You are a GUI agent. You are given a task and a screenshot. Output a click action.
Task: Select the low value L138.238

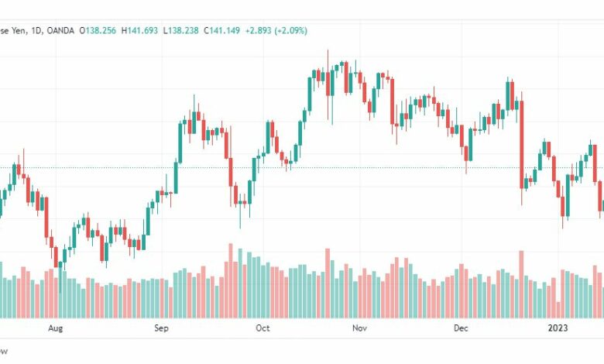coord(180,30)
